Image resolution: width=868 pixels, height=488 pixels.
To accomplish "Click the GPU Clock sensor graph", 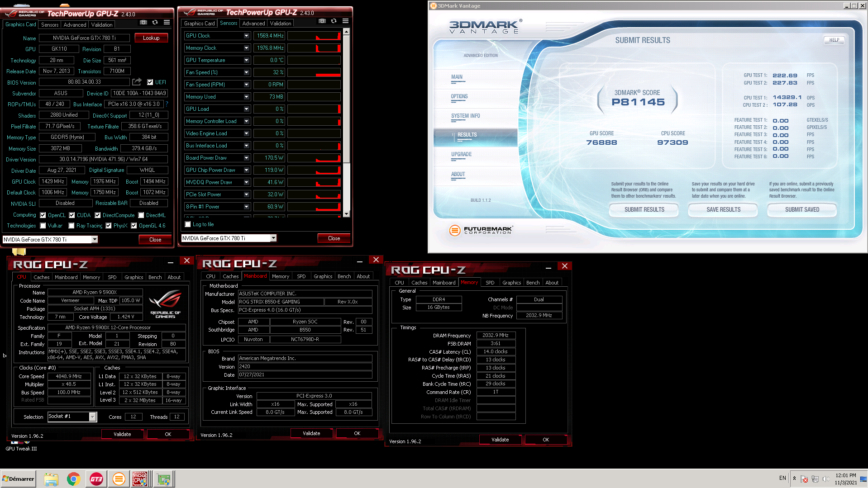I will (314, 36).
